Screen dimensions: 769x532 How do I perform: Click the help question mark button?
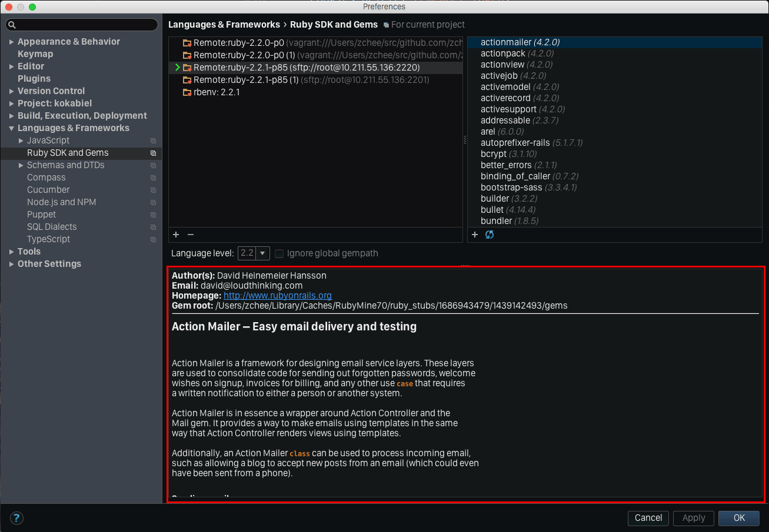(x=17, y=518)
